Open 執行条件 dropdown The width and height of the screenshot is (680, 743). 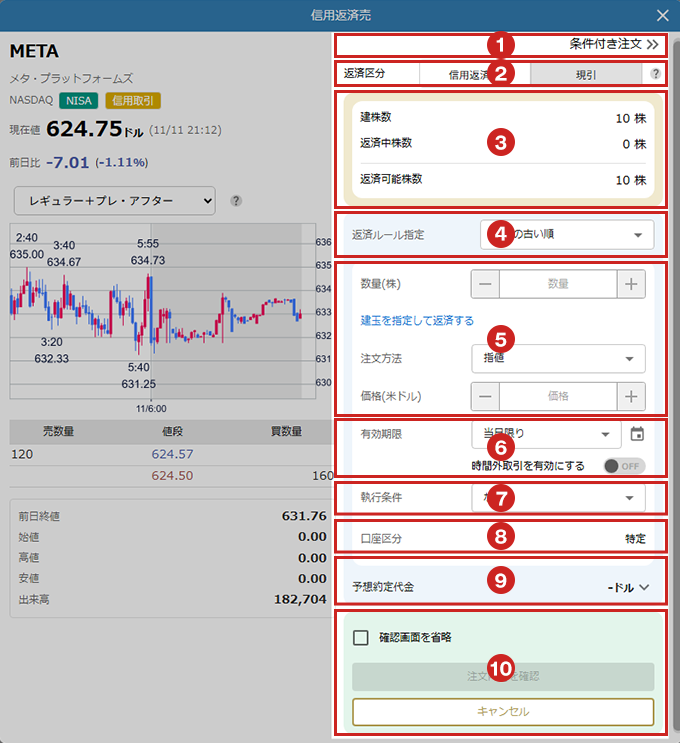point(558,498)
